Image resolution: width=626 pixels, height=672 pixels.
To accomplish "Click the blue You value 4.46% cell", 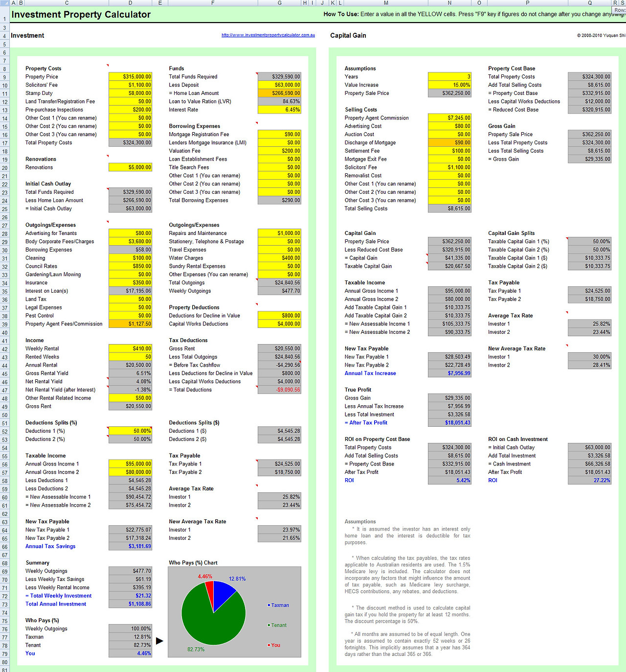I will click(130, 653).
